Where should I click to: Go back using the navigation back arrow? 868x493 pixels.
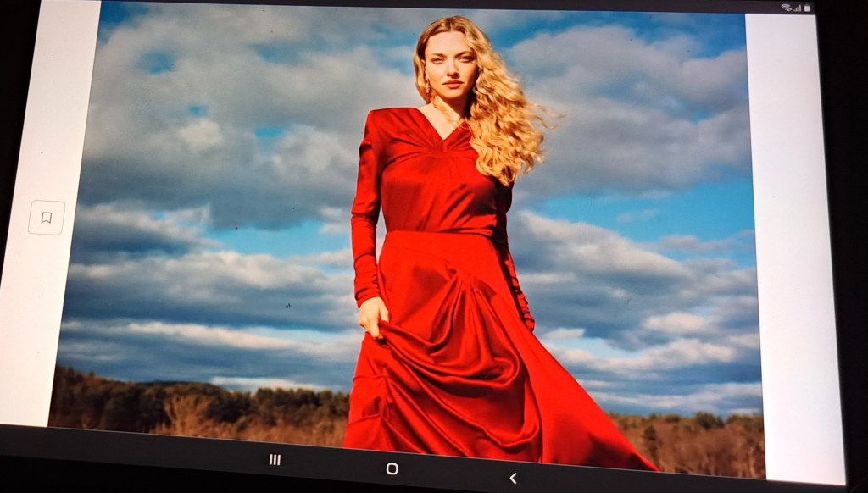pos(513,478)
